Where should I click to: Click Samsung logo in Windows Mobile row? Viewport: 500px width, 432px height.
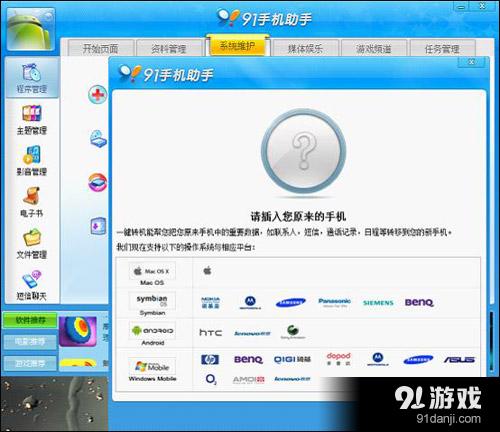pyautogui.click(x=418, y=360)
